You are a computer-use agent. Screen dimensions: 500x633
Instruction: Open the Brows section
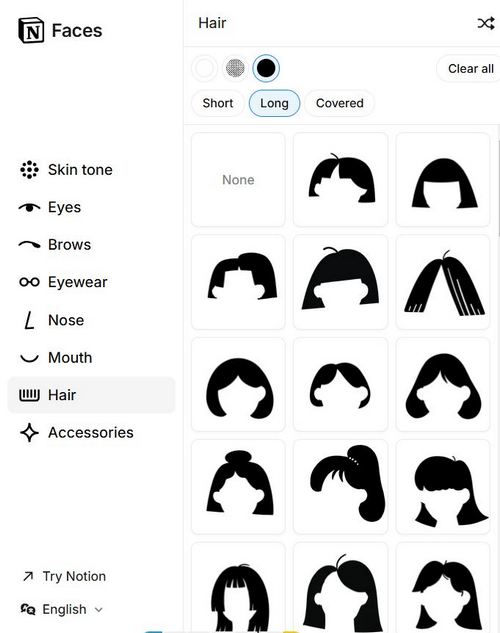(x=55, y=245)
